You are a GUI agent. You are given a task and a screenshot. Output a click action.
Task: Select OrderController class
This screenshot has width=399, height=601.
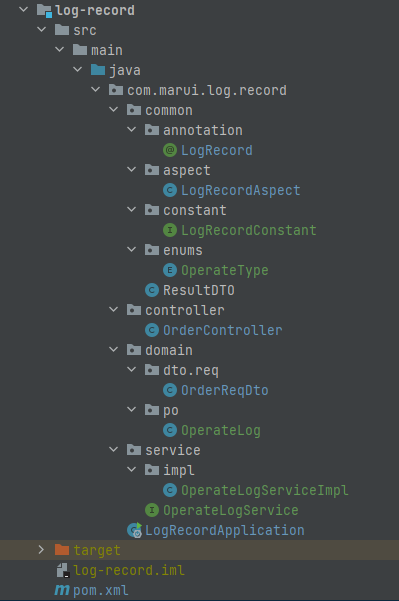(223, 330)
